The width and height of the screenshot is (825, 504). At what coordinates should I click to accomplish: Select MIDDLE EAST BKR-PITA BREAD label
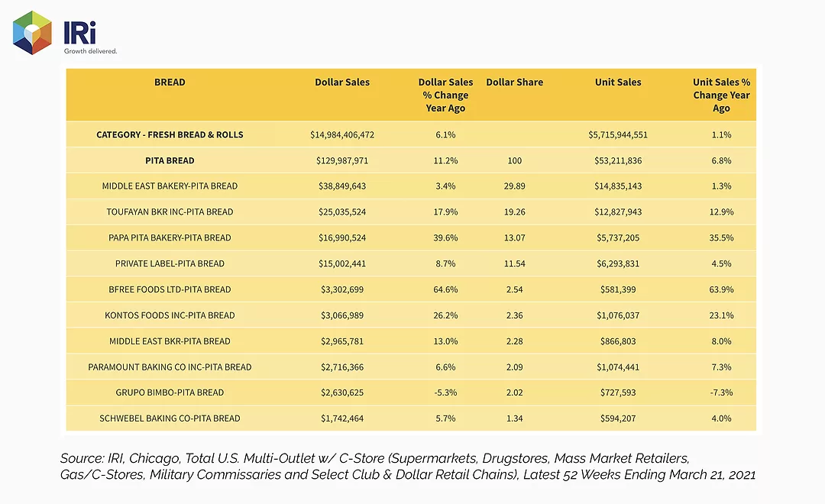170,341
